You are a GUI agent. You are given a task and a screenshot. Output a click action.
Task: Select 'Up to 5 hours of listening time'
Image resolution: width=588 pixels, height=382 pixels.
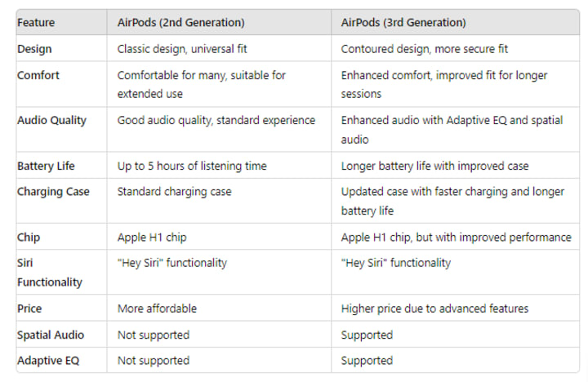click(192, 166)
